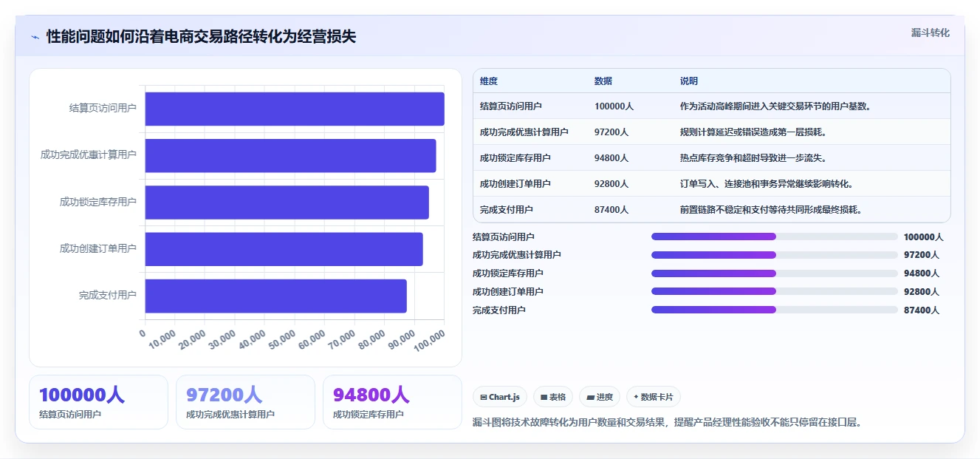The height and width of the screenshot is (459, 980).
Task: Click the 87400人 value beside the progress bar
Action: pyautogui.click(x=922, y=310)
